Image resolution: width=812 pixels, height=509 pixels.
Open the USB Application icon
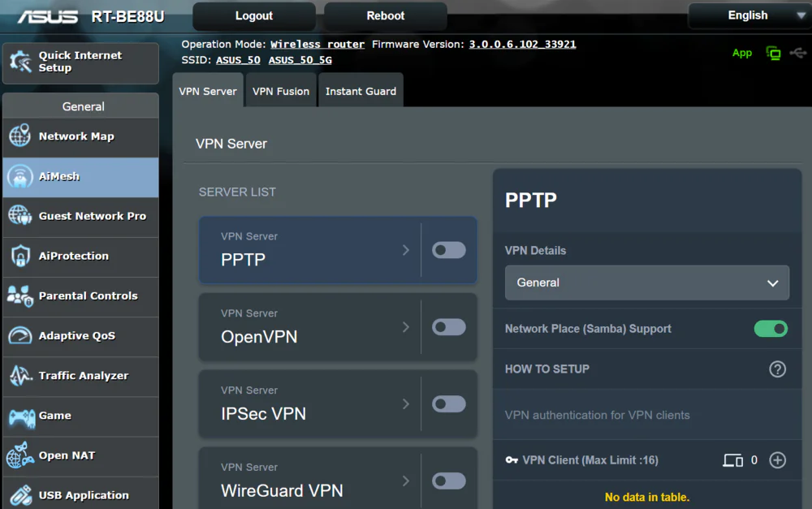click(x=20, y=495)
